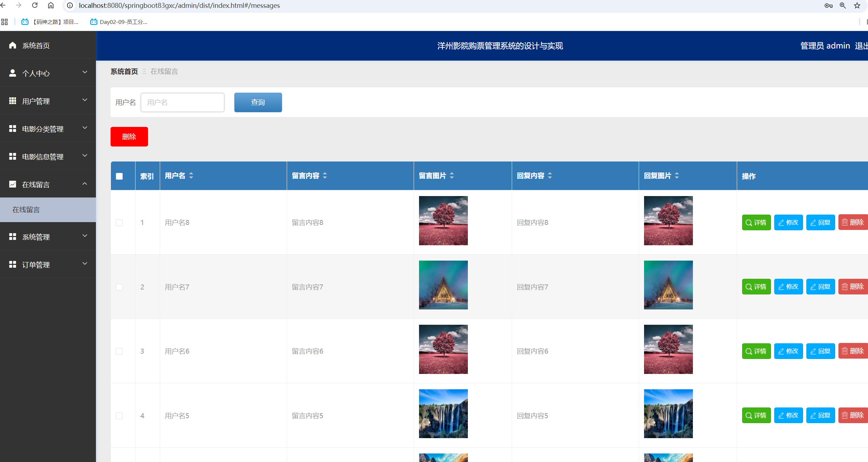Click 修改 for 用户名8

click(788, 222)
